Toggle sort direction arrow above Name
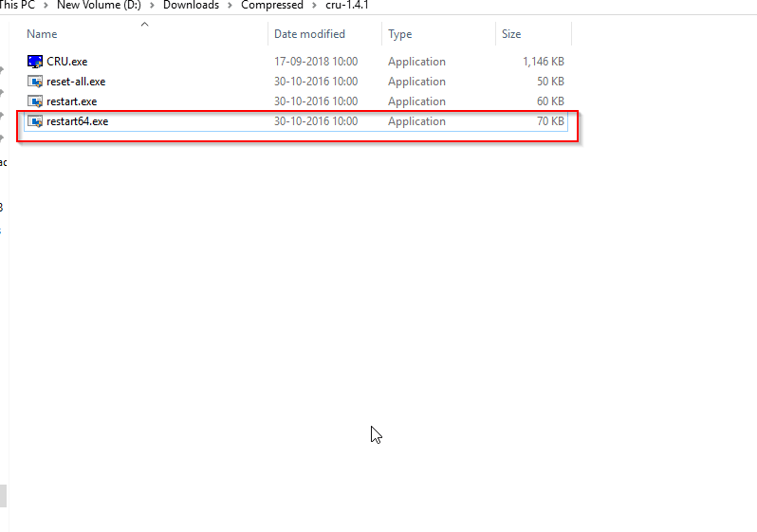The height and width of the screenshot is (532, 757). tap(144, 24)
